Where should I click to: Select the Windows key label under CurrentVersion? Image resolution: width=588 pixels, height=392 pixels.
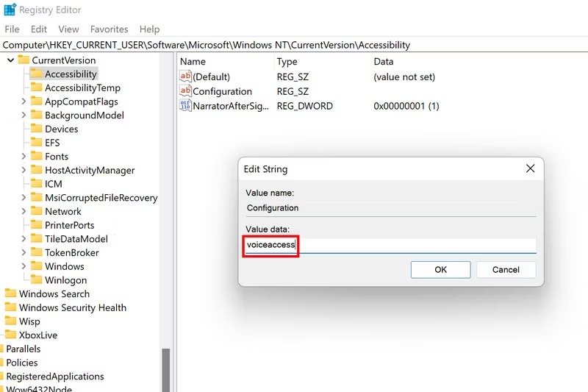point(65,266)
